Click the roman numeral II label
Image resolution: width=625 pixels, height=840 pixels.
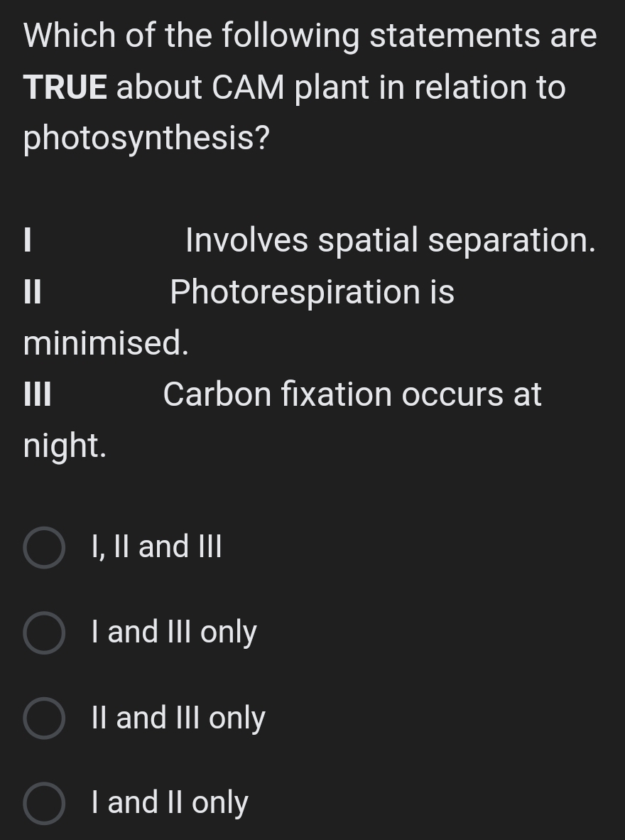click(x=31, y=292)
